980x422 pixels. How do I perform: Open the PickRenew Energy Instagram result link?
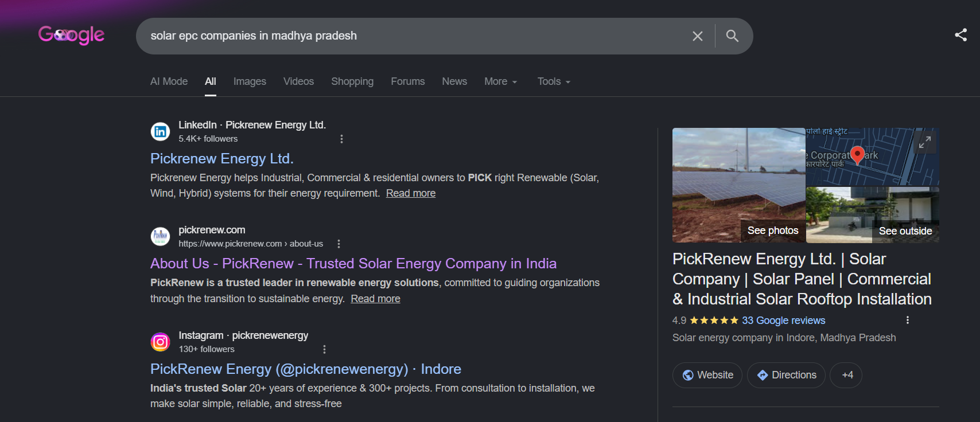306,369
